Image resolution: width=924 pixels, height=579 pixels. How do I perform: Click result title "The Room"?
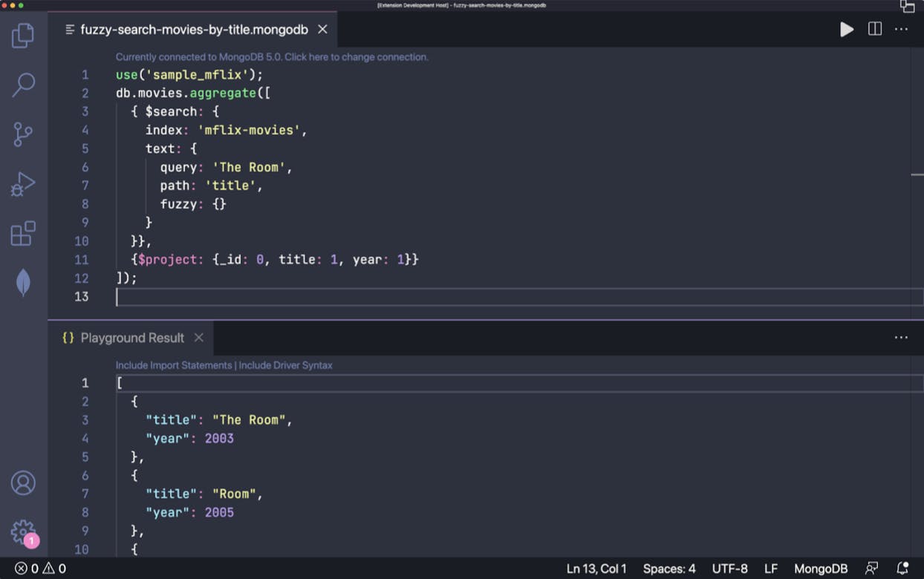[249, 420]
